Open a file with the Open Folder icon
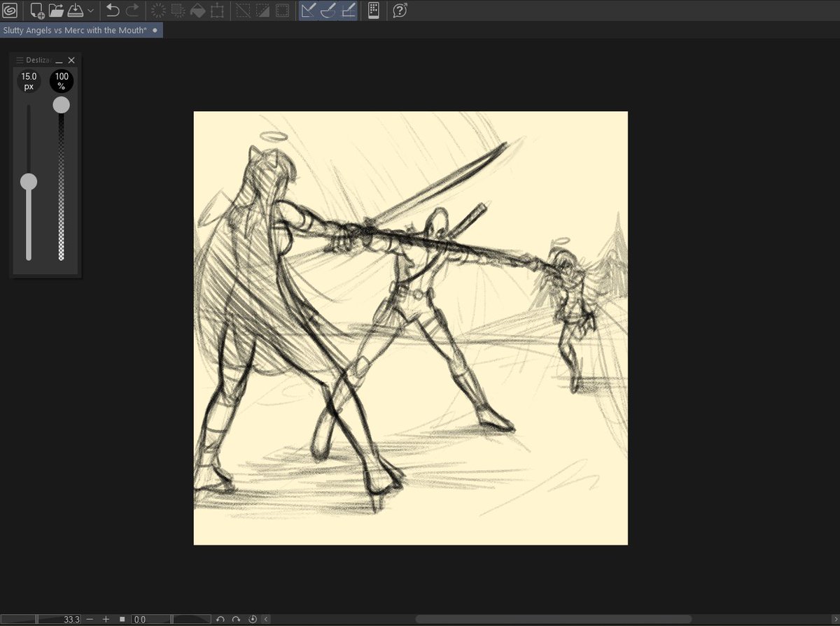The image size is (840, 626). pyautogui.click(x=55, y=10)
